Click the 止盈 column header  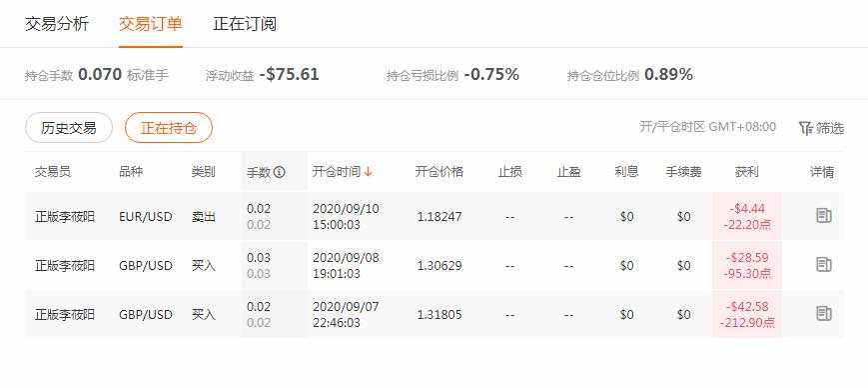pos(568,171)
